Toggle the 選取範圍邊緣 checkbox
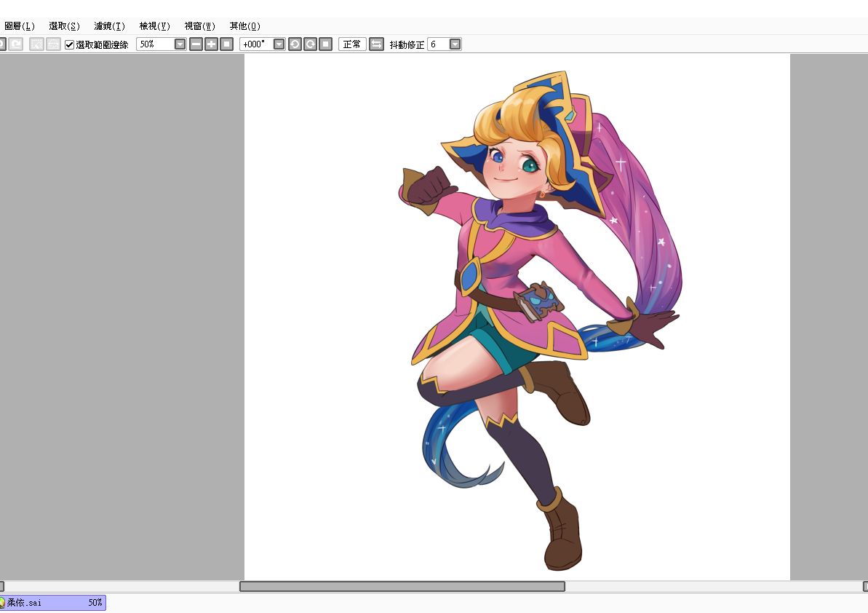The image size is (868, 613). [69, 45]
